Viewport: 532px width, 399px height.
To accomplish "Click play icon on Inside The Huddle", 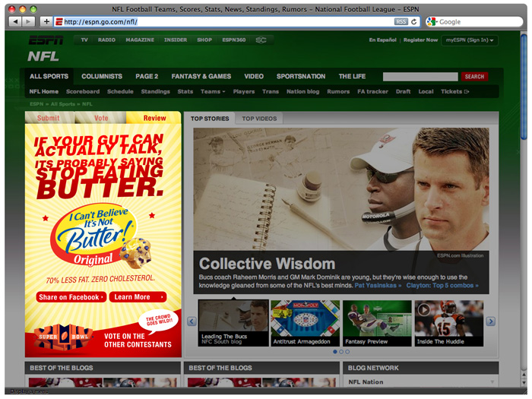I will [x=424, y=309].
